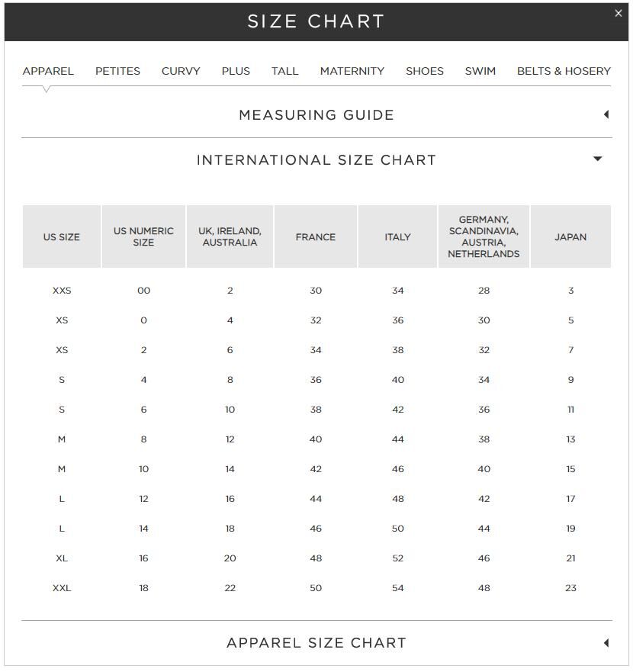Image resolution: width=633 pixels, height=672 pixels.
Task: Switch to the Shoes tab
Action: 424,71
